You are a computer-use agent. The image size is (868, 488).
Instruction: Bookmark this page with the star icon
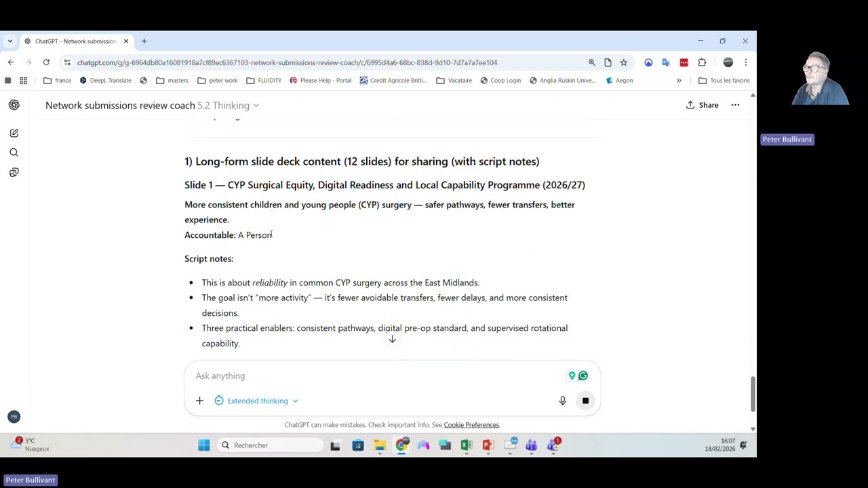(x=623, y=62)
